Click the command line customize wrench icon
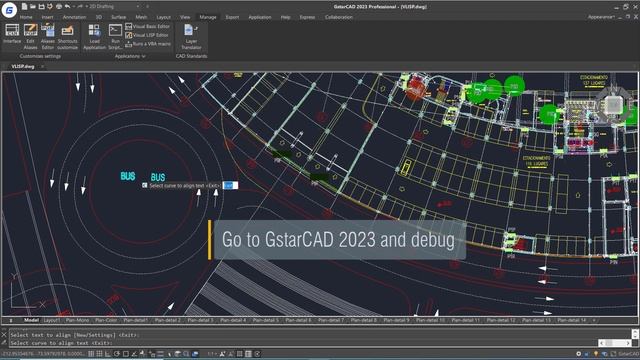Screen dimensions: 640x360 (x=4, y=342)
